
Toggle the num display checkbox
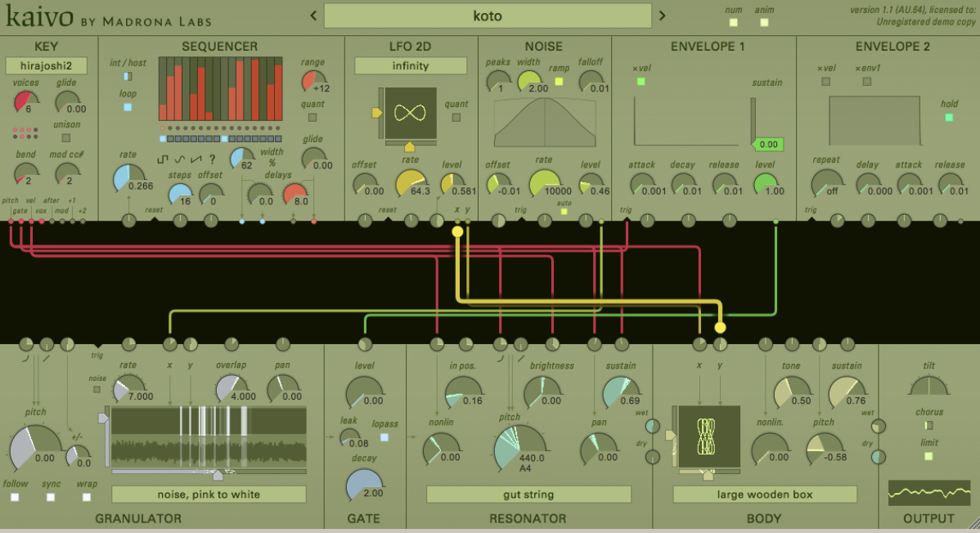click(x=733, y=23)
